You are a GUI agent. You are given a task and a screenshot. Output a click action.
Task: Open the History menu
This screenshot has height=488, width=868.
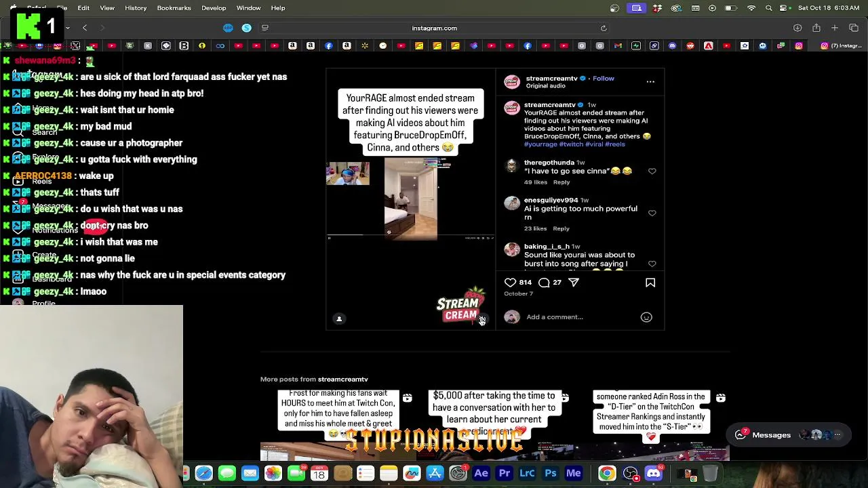136,8
